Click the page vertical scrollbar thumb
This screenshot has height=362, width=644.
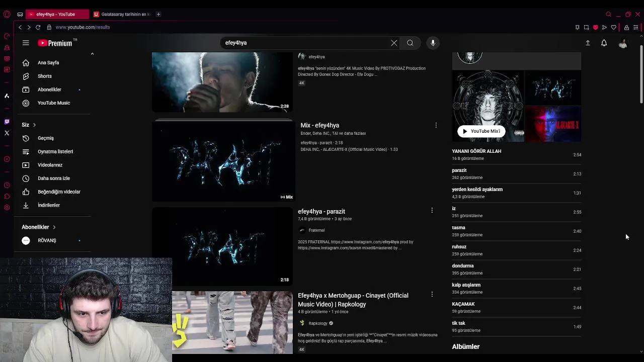click(x=641, y=74)
